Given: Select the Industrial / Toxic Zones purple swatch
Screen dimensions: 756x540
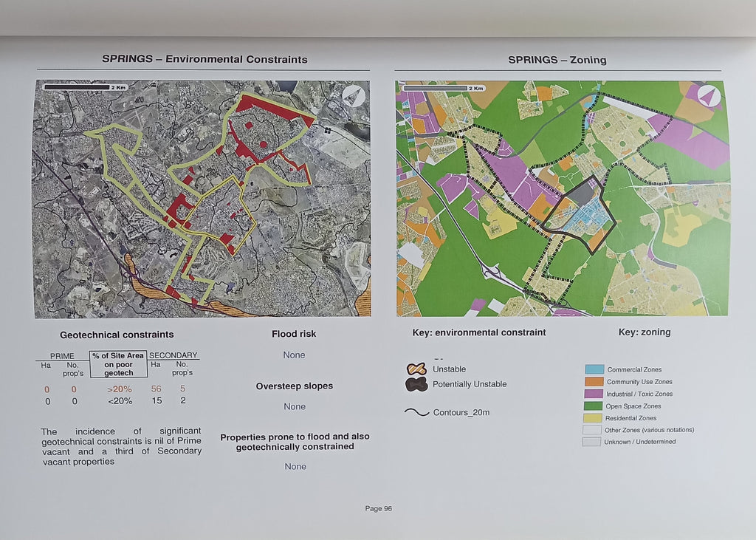Looking at the screenshot, I should (594, 394).
